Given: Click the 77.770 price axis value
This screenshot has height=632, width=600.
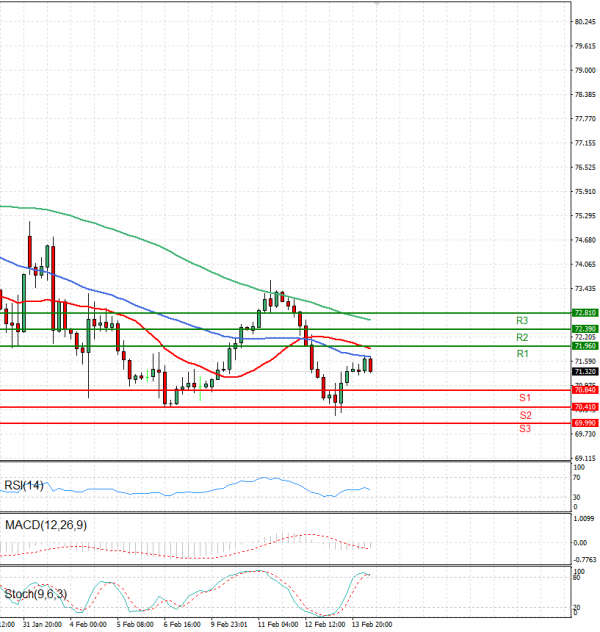Looking at the screenshot, I should point(585,119).
